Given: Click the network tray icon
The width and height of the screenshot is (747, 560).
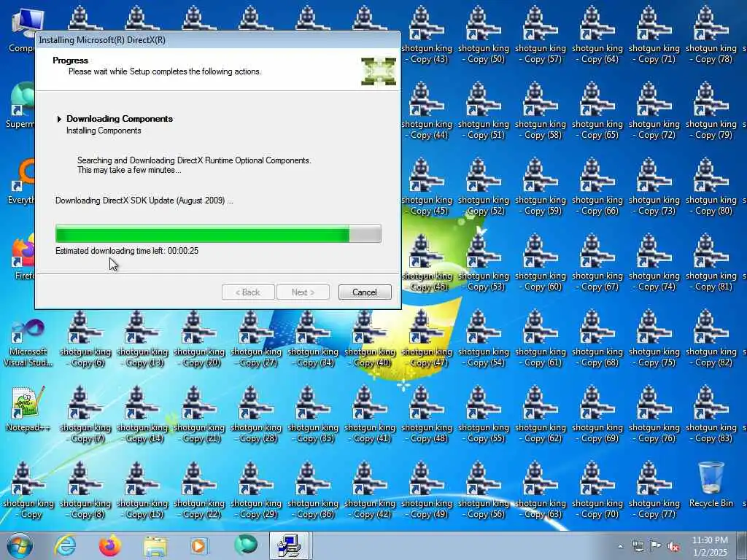Looking at the screenshot, I should (638, 546).
